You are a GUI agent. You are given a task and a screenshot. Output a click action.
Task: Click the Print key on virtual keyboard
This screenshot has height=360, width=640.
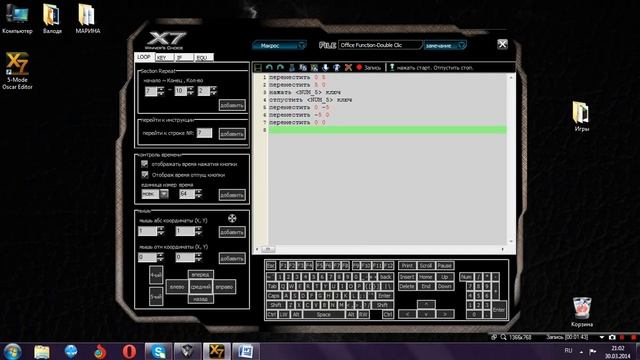407,266
